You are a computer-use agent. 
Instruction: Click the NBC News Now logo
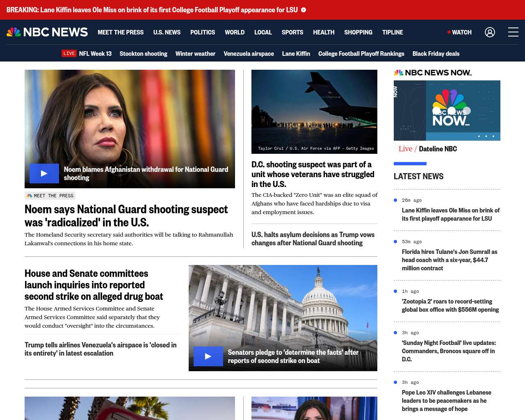click(433, 73)
